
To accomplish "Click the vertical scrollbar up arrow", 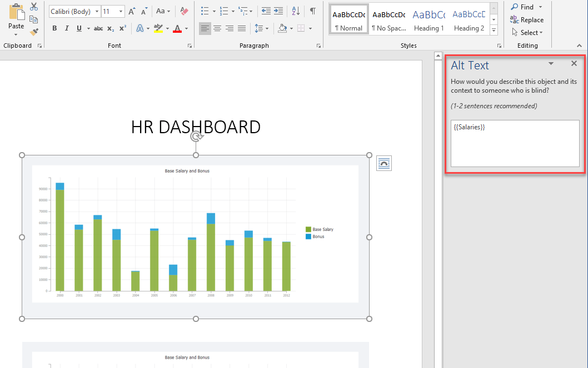I will click(438, 56).
